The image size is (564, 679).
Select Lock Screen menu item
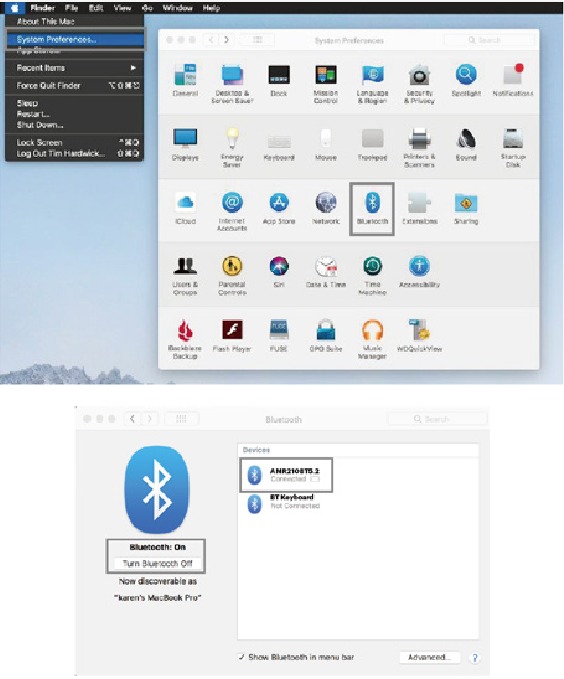pos(75,142)
